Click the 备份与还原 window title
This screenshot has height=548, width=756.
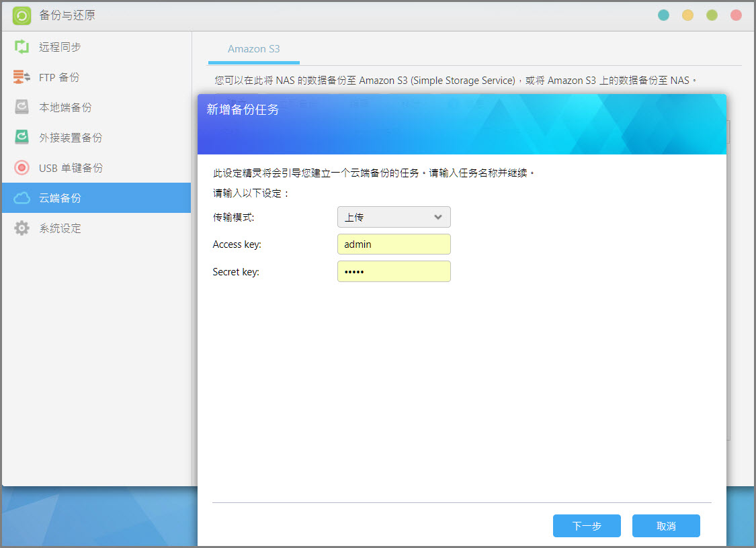(67, 15)
